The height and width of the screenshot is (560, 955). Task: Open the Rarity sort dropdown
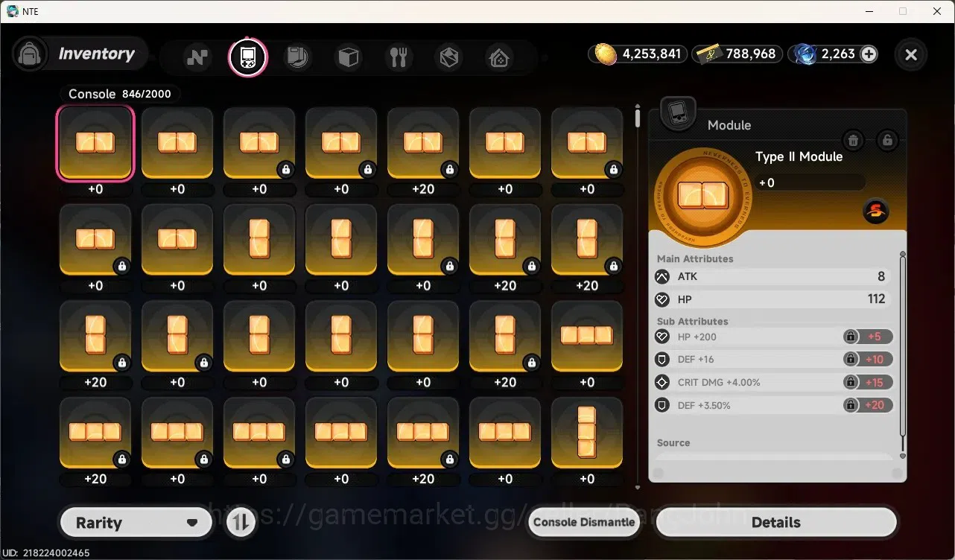pos(137,523)
